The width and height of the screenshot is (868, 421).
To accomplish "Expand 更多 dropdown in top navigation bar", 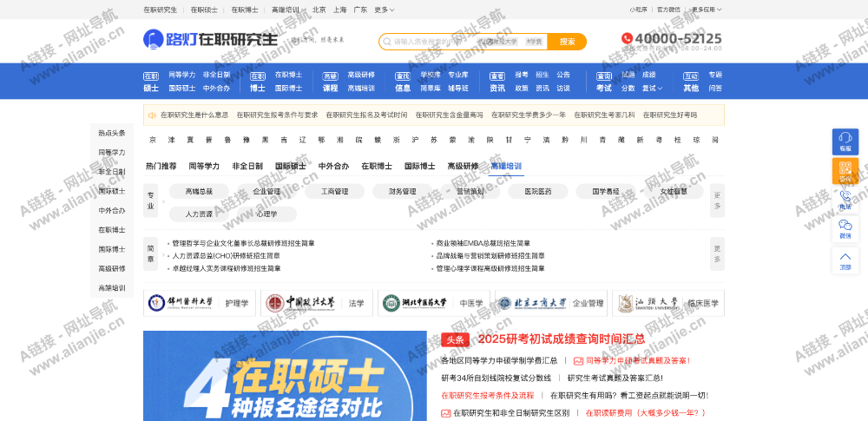I will [x=385, y=10].
